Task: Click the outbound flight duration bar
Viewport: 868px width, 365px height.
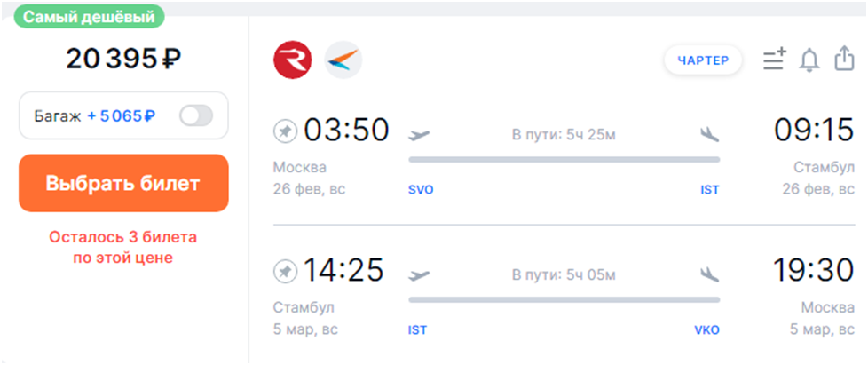Action: 564,160
